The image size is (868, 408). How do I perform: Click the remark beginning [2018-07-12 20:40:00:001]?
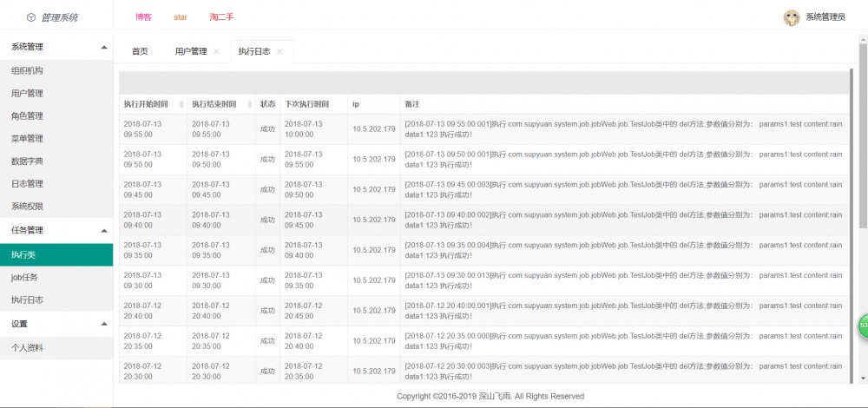(625, 311)
